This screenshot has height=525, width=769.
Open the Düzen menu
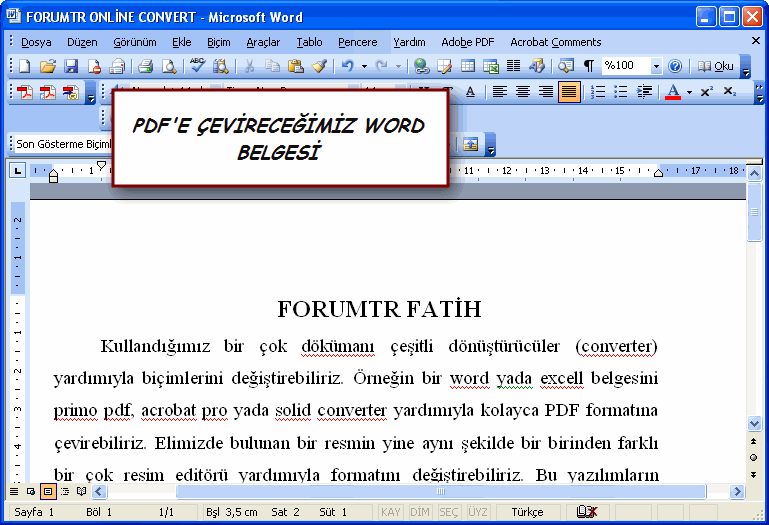click(x=82, y=42)
